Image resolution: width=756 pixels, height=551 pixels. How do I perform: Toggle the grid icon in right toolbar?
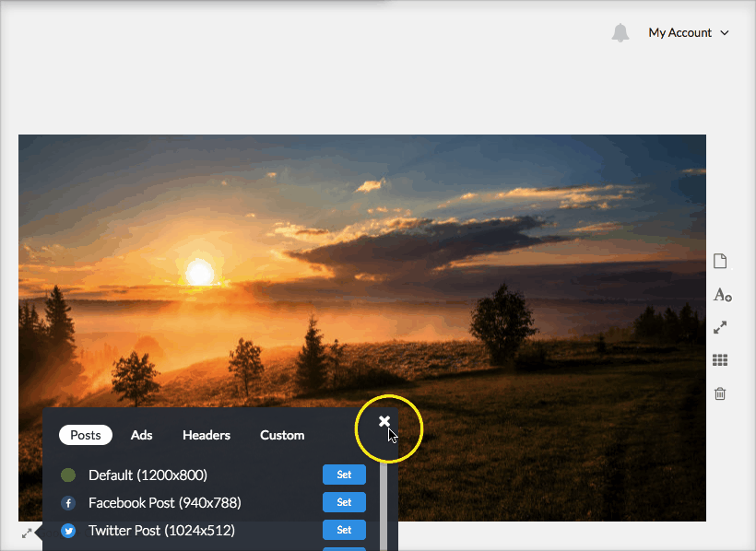pos(720,360)
